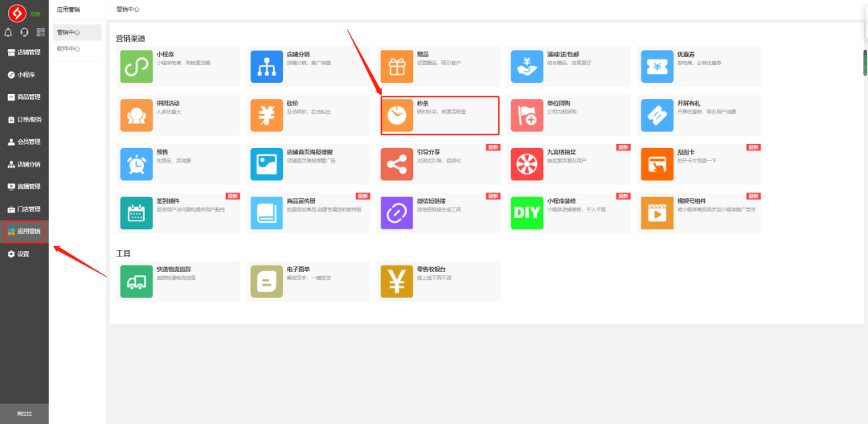Go to 会员管理 in the sidebar
The image size is (868, 424).
(x=24, y=142)
